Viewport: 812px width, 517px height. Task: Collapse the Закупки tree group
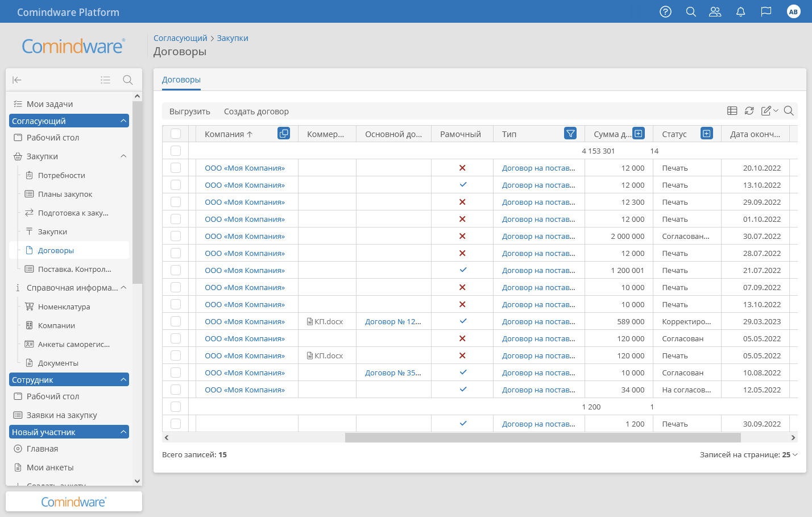point(123,156)
